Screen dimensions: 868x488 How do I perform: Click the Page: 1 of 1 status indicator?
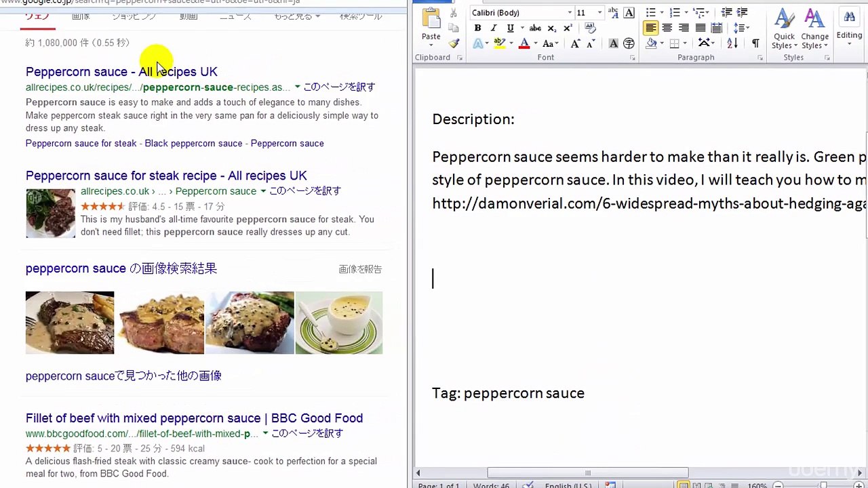click(439, 486)
